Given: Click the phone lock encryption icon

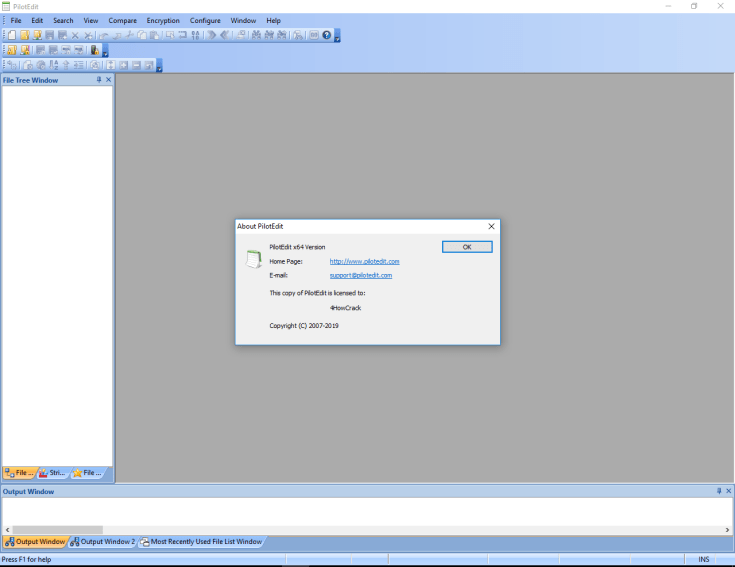Looking at the screenshot, I should [95, 50].
